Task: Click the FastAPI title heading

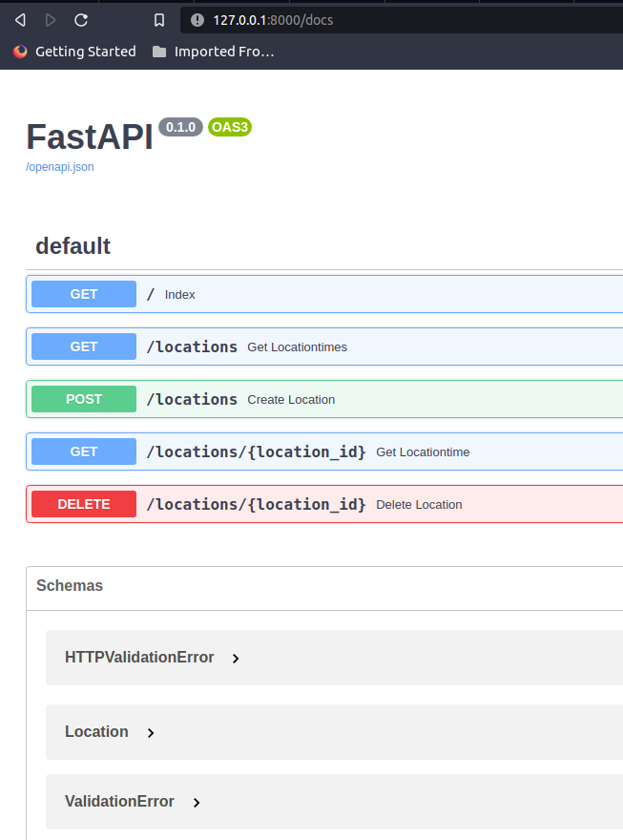Action: (90, 137)
